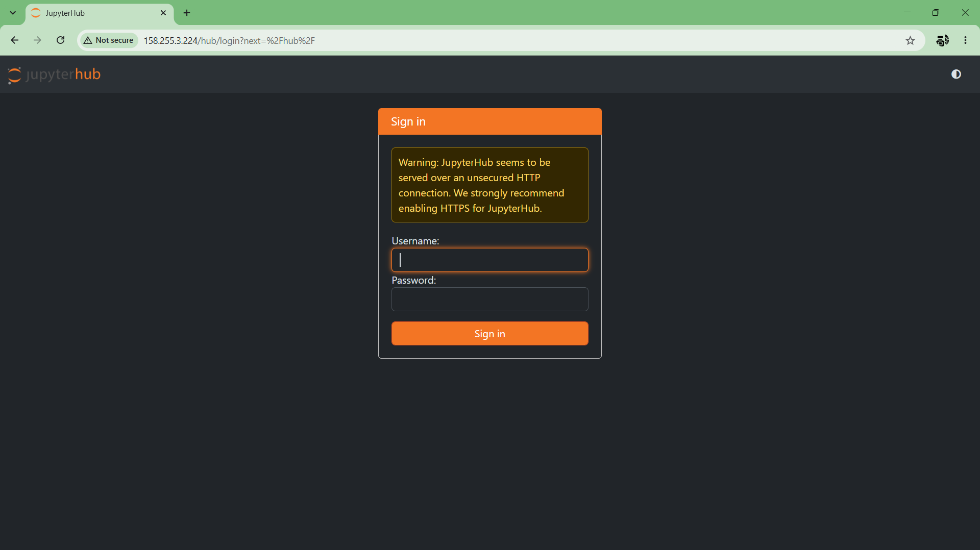Click the orange Sign in button

pyautogui.click(x=489, y=334)
